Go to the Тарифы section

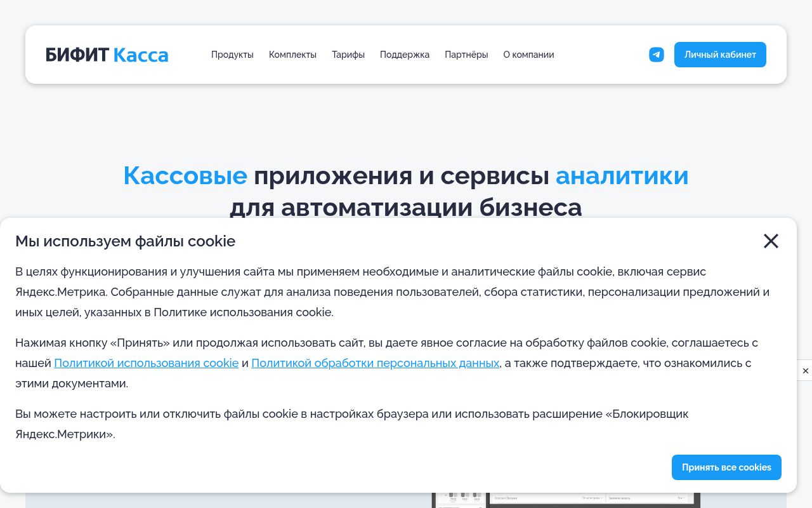348,55
